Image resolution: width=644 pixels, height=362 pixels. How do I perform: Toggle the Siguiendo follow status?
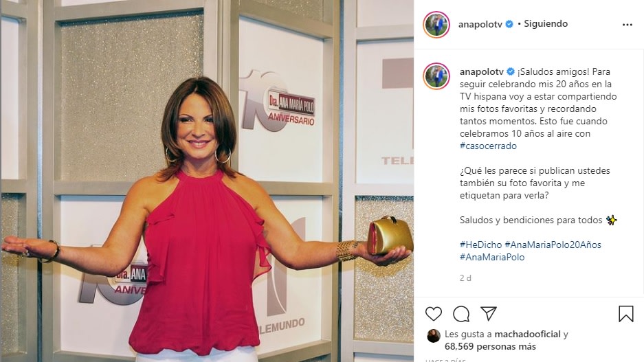click(x=546, y=24)
